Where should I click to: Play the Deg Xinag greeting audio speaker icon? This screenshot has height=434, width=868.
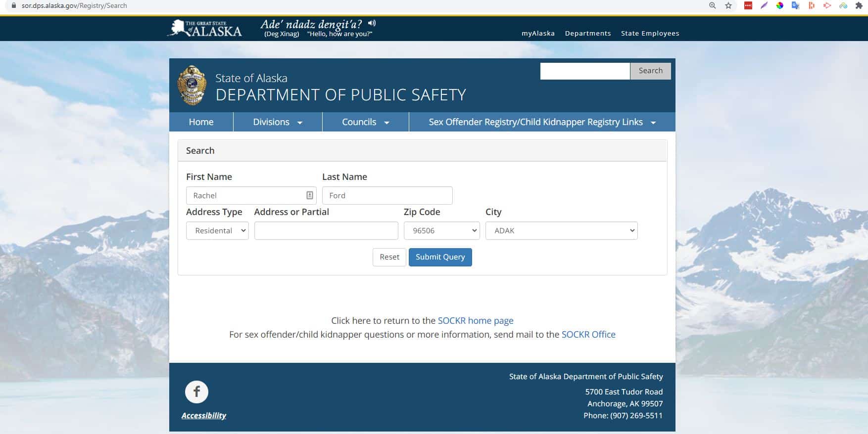(372, 23)
